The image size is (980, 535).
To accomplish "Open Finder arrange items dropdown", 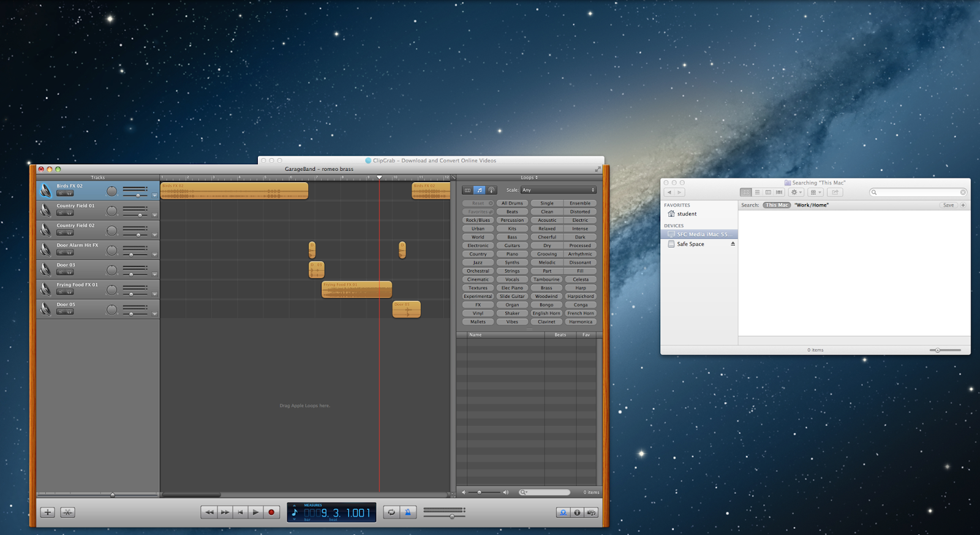I will tap(816, 192).
